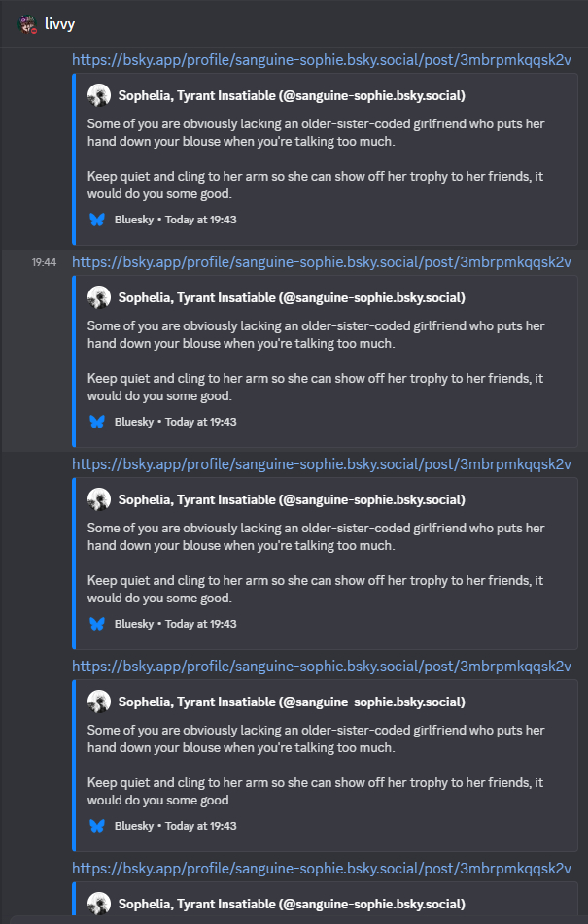Viewport: 588px width, 924px height.
Task: Open the Sophelia, Tyrant Insatiable author name in the first embed
Action: click(292, 95)
